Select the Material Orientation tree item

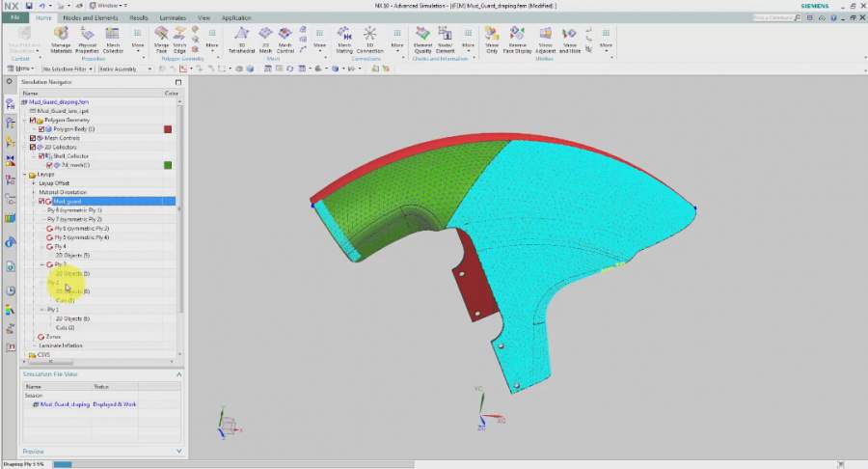click(63, 192)
